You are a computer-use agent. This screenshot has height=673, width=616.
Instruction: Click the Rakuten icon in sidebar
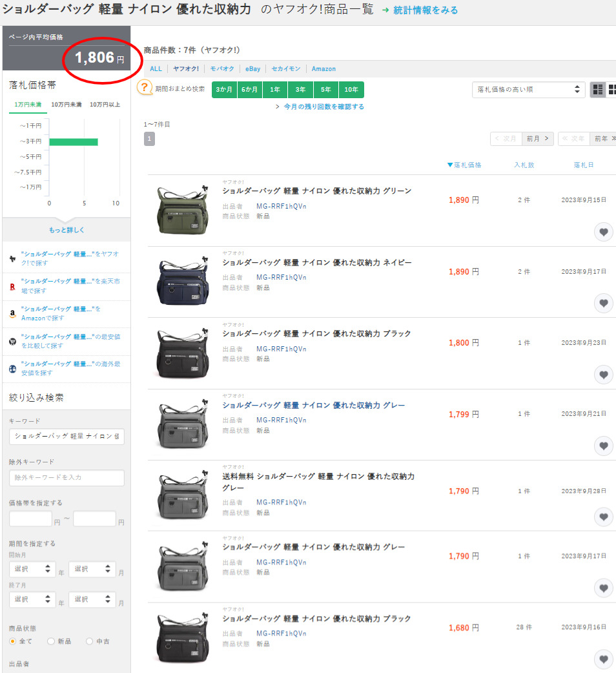tap(12, 286)
